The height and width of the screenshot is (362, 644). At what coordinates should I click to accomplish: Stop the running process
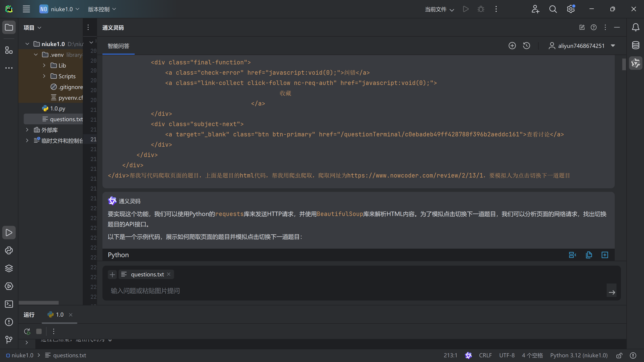point(39,332)
